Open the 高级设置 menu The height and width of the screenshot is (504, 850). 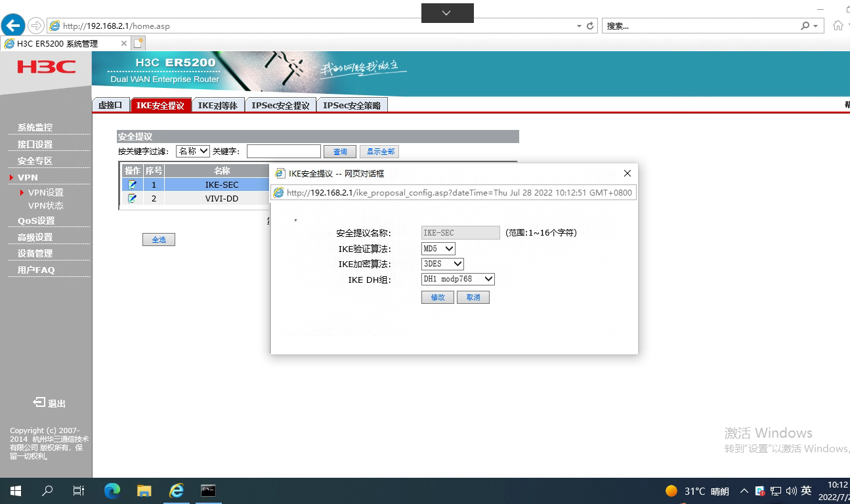point(35,237)
